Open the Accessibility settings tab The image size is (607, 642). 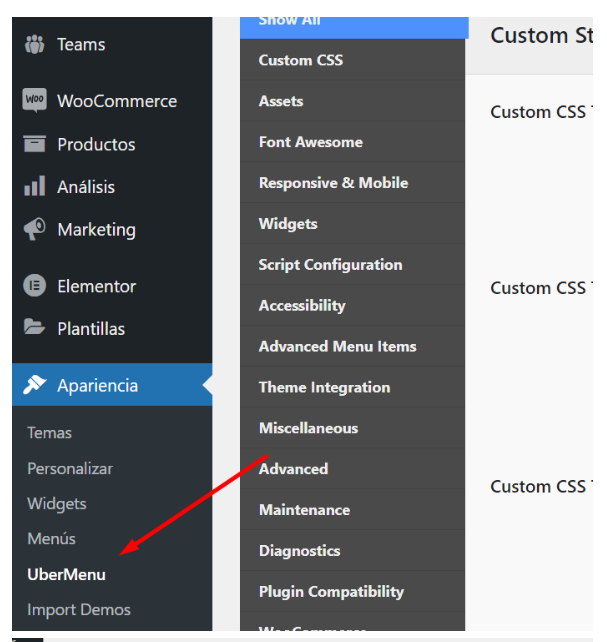click(x=352, y=305)
